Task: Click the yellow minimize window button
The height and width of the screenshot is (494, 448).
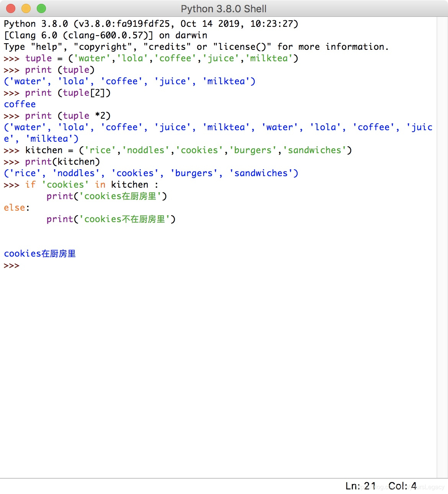Action: (x=26, y=8)
